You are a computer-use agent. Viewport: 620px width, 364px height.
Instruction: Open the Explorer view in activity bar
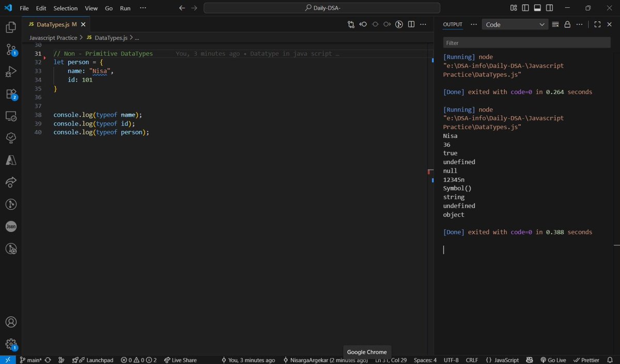(x=11, y=27)
